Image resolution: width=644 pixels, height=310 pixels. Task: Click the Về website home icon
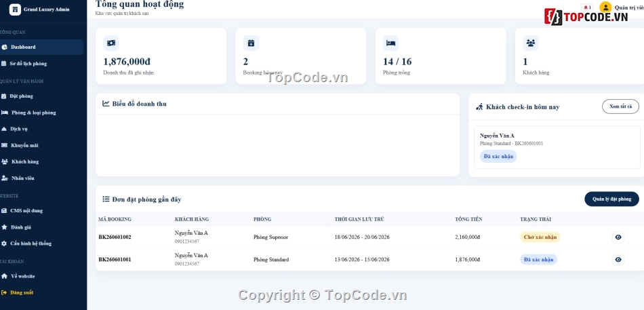(x=4, y=276)
